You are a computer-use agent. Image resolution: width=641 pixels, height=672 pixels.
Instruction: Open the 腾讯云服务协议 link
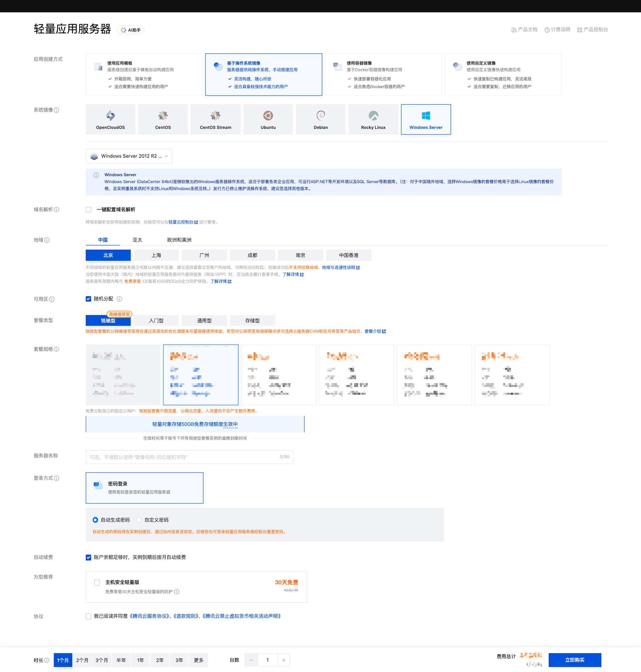point(149,616)
